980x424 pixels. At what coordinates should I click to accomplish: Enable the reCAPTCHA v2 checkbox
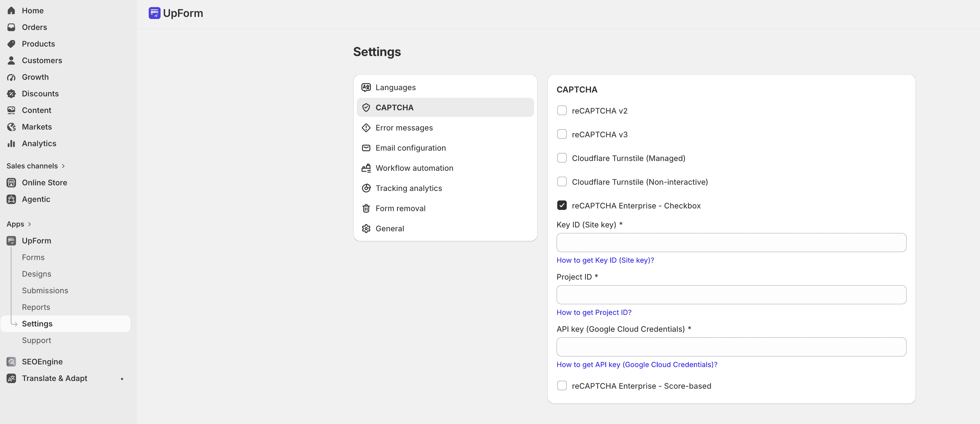(x=562, y=110)
